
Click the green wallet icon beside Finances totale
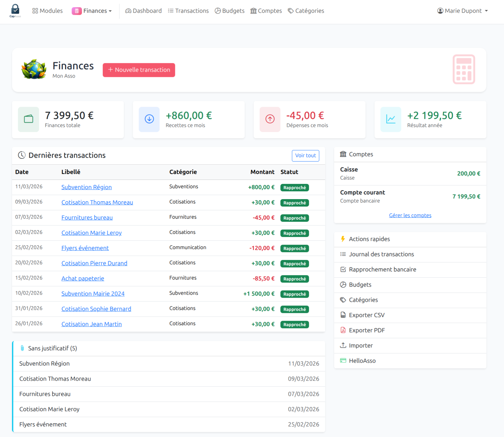tap(28, 119)
